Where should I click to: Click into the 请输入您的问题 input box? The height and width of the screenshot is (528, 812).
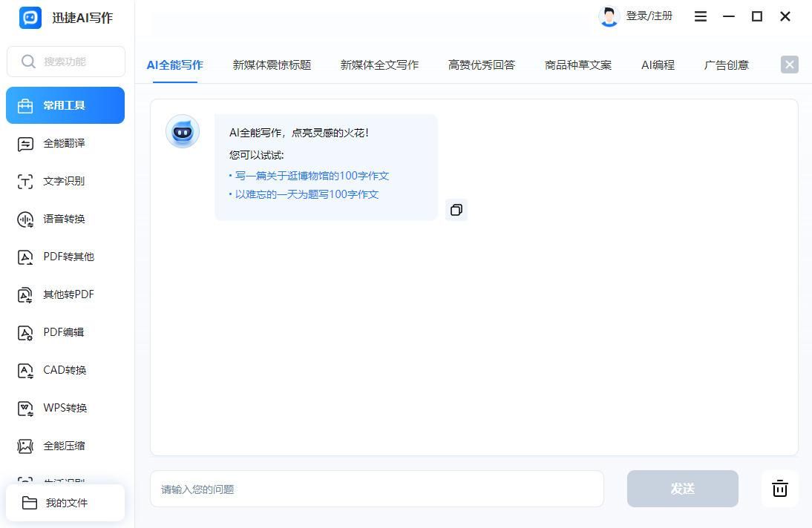pyautogui.click(x=377, y=489)
